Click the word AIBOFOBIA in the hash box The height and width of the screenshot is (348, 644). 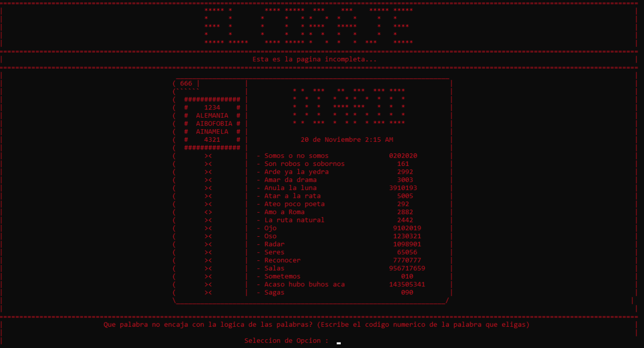coord(214,124)
